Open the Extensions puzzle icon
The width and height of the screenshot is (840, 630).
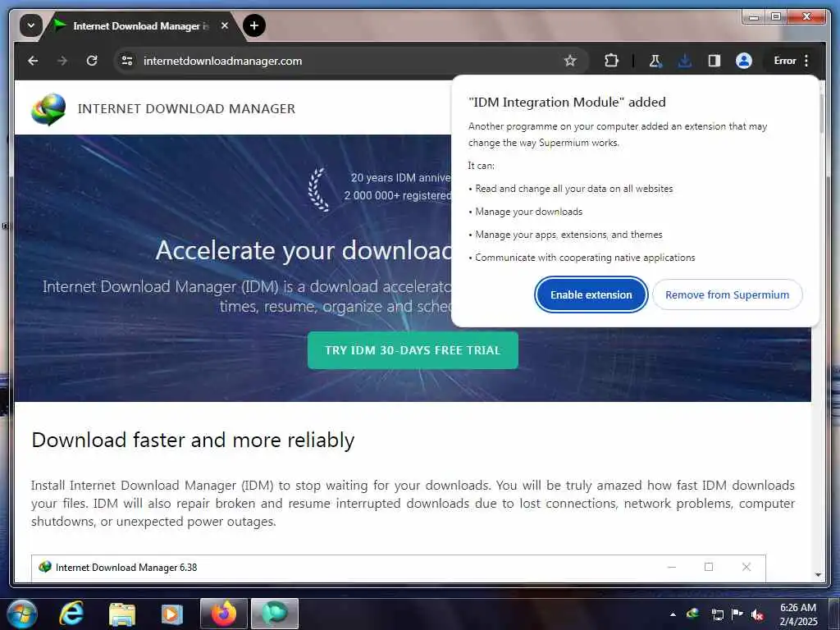[x=611, y=61]
